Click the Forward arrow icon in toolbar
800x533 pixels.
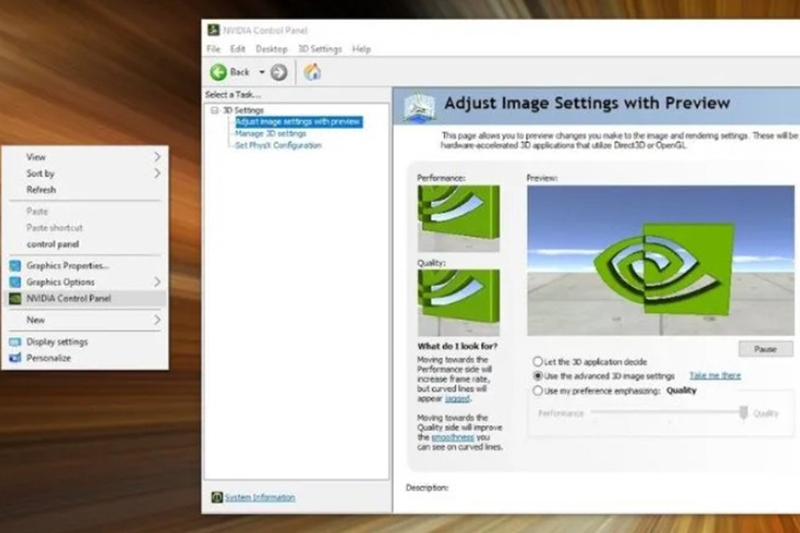coord(279,72)
